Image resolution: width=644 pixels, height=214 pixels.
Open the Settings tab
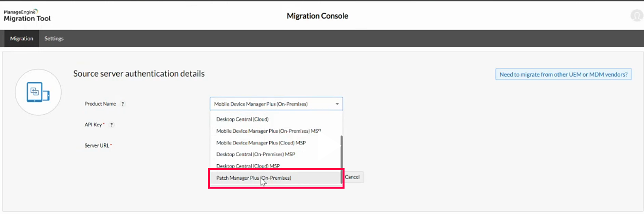(x=54, y=39)
